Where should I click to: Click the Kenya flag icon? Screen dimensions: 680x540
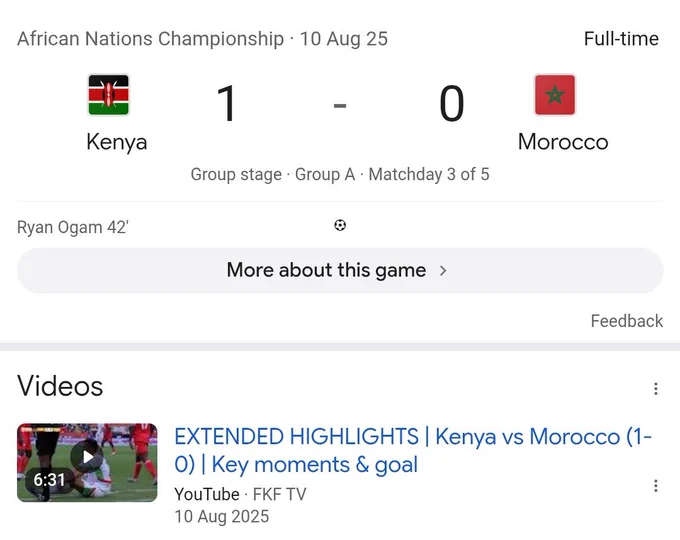coord(108,95)
